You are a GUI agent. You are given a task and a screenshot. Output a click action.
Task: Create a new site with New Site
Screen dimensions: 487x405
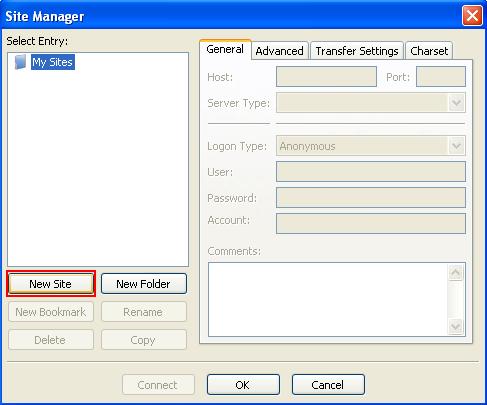[51, 284]
